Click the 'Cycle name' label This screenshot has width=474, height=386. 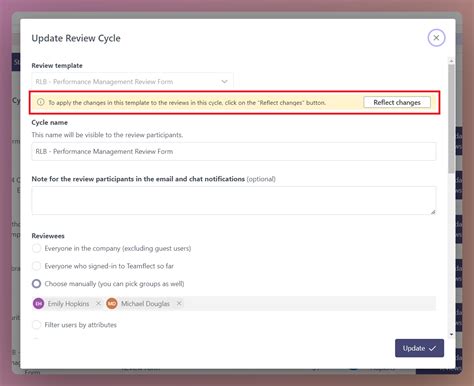[50, 123]
